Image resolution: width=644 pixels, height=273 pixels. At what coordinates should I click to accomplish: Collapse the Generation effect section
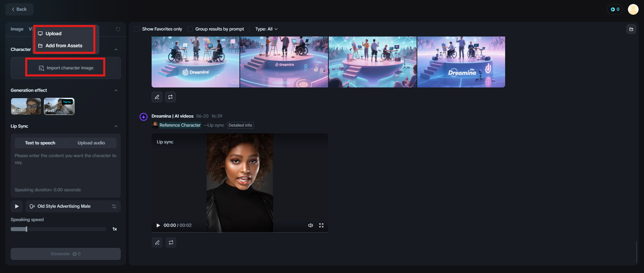point(116,90)
